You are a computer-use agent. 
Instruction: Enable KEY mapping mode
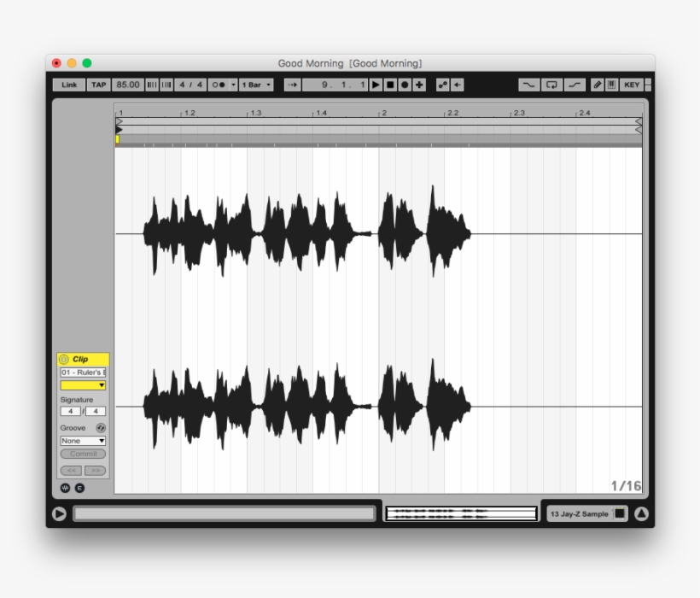[x=630, y=85]
